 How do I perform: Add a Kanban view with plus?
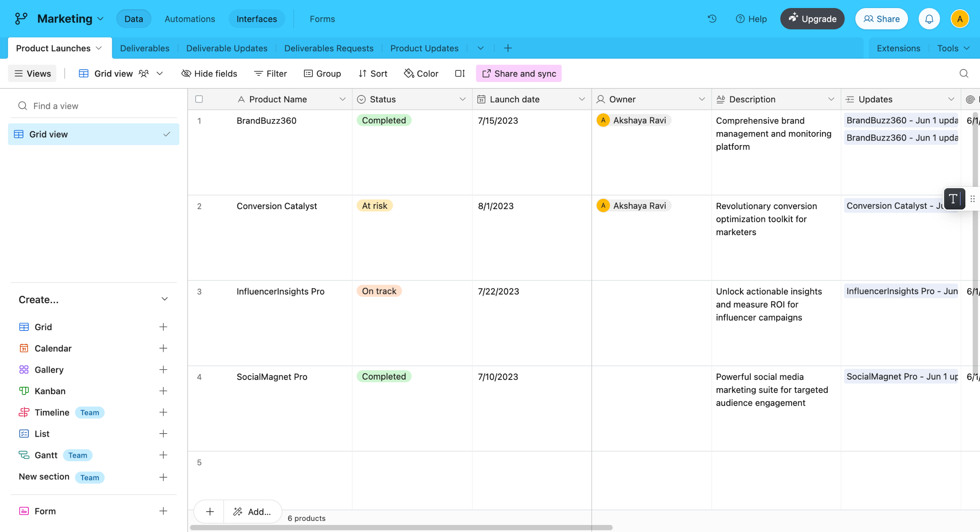pos(163,391)
